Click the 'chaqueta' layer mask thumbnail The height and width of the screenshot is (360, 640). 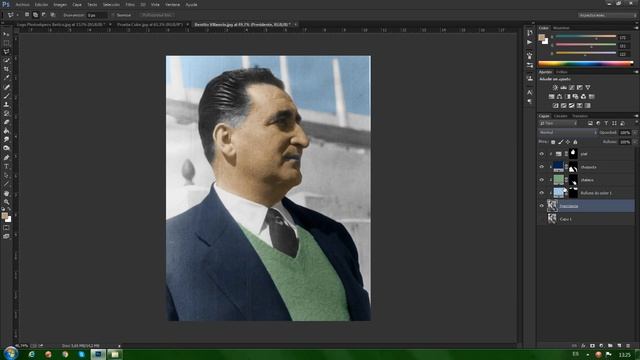click(x=573, y=167)
